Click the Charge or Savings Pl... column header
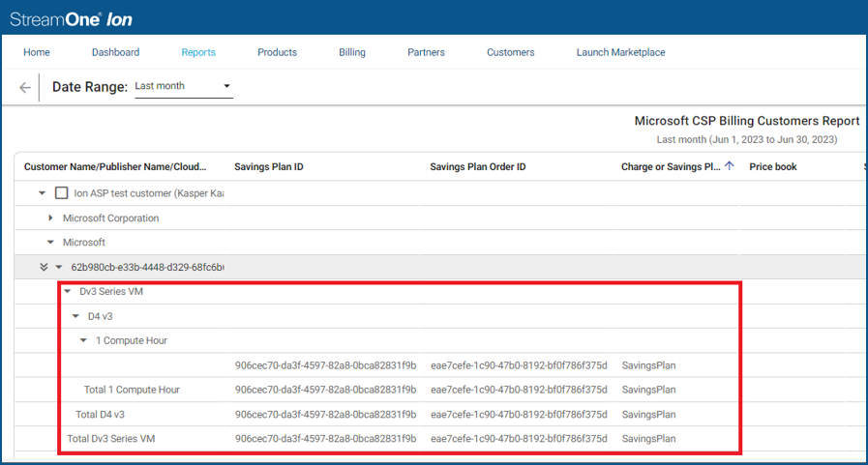This screenshot has width=868, height=465. tap(671, 167)
